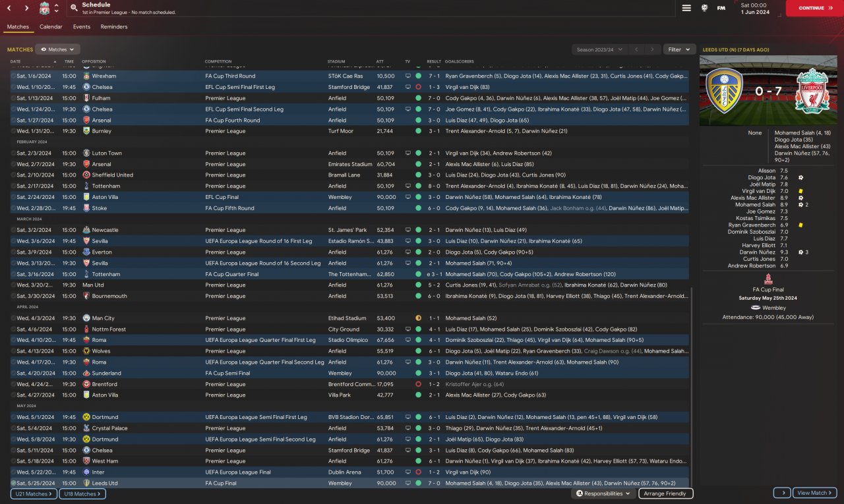Click the Newcastle club badge
Screen dimensions: 844x504
[86, 230]
